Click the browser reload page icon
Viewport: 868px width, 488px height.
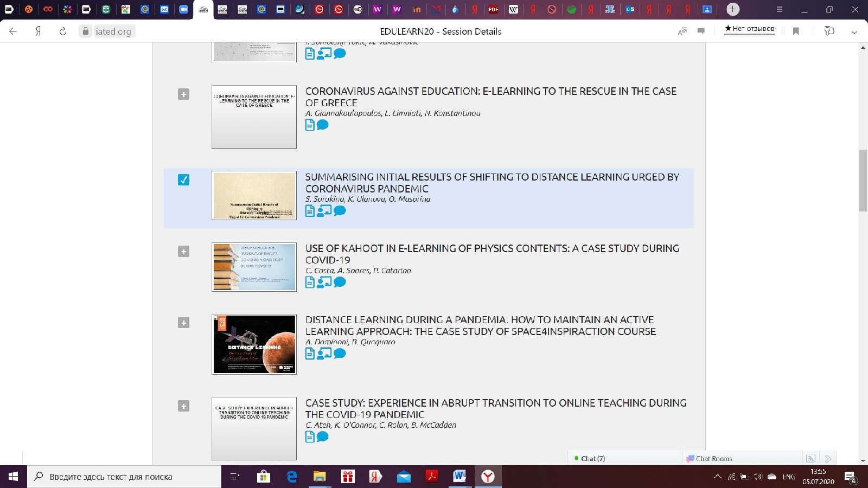click(x=63, y=31)
